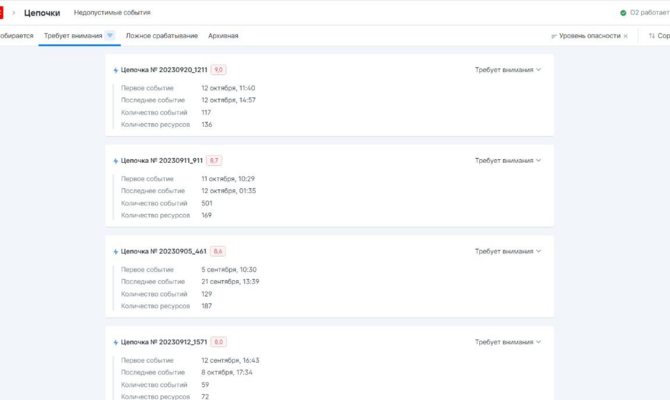Remove the Уровень опасности filter with X

coord(626,36)
